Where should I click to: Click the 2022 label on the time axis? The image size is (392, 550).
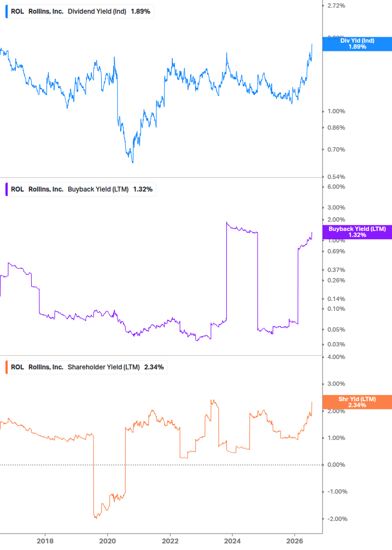(170, 541)
